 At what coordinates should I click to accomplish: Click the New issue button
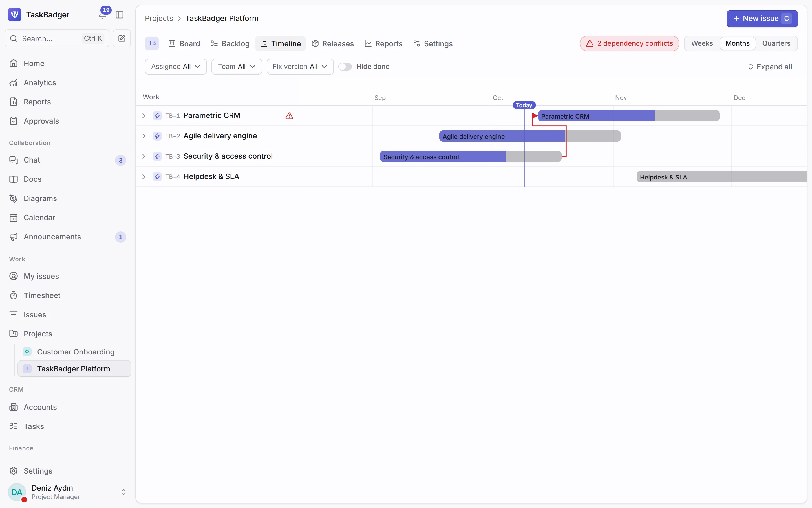pyautogui.click(x=762, y=18)
